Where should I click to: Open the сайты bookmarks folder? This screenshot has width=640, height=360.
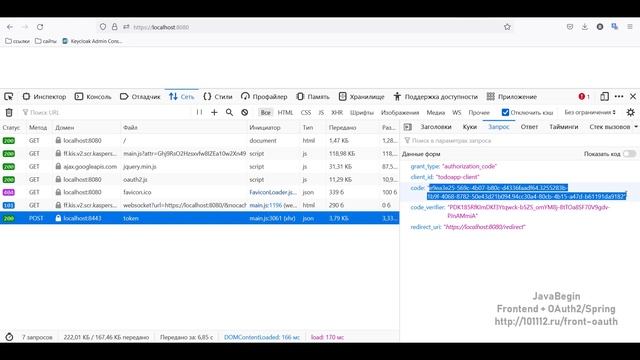(46, 41)
